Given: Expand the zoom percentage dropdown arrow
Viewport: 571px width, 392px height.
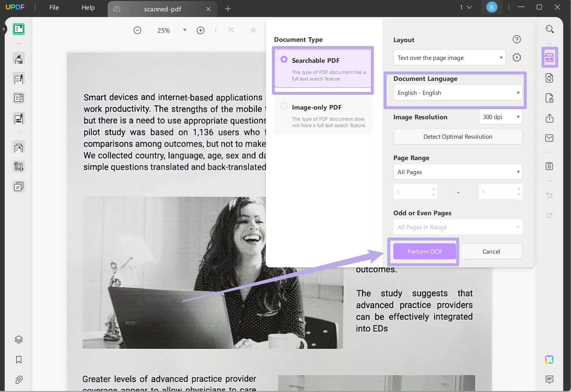Looking at the screenshot, I should coord(185,30).
